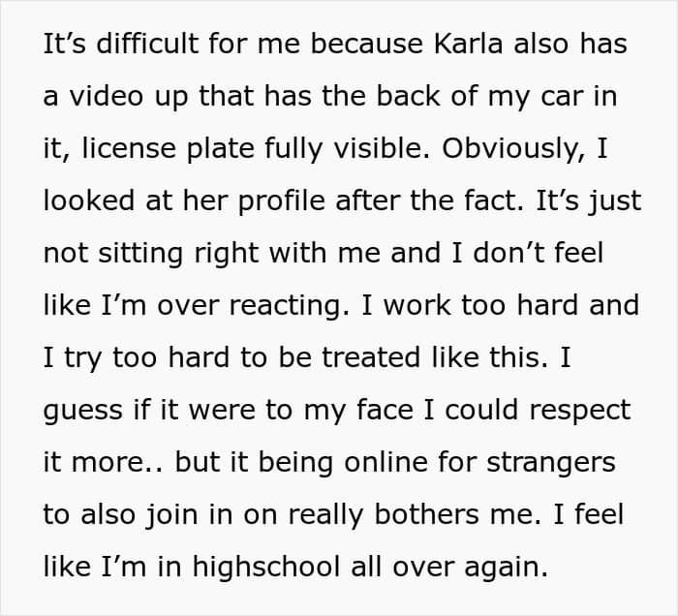
Task: Click the word "guess" at the line start
Action: 84,410
